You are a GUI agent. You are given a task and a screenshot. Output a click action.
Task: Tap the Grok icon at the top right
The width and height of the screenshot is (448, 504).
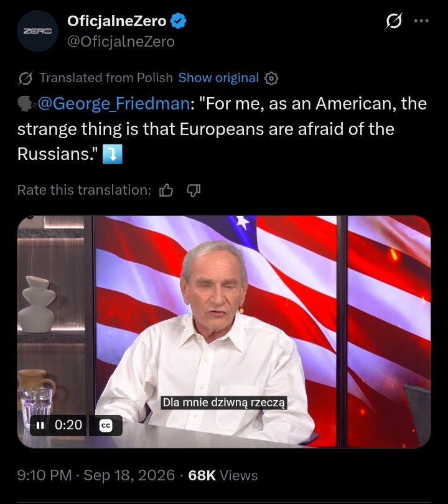pyautogui.click(x=394, y=21)
